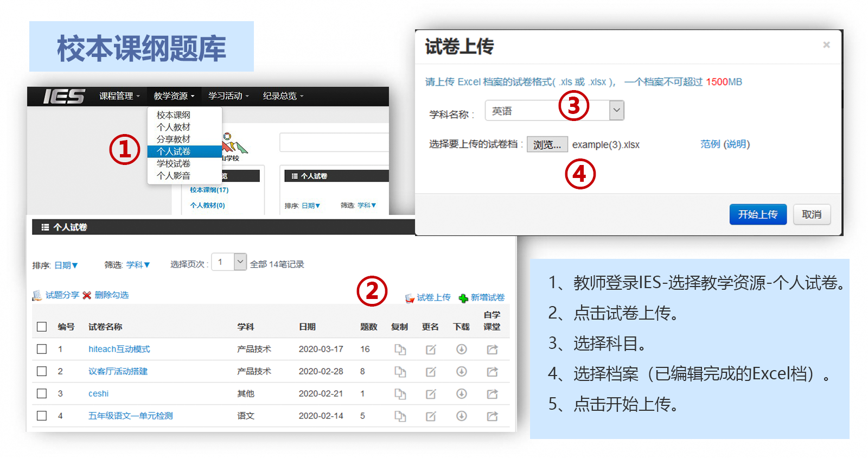This screenshot has height=458, width=868.
Task: Click copy icon for hiteach互动模式 row
Action: coord(400,349)
